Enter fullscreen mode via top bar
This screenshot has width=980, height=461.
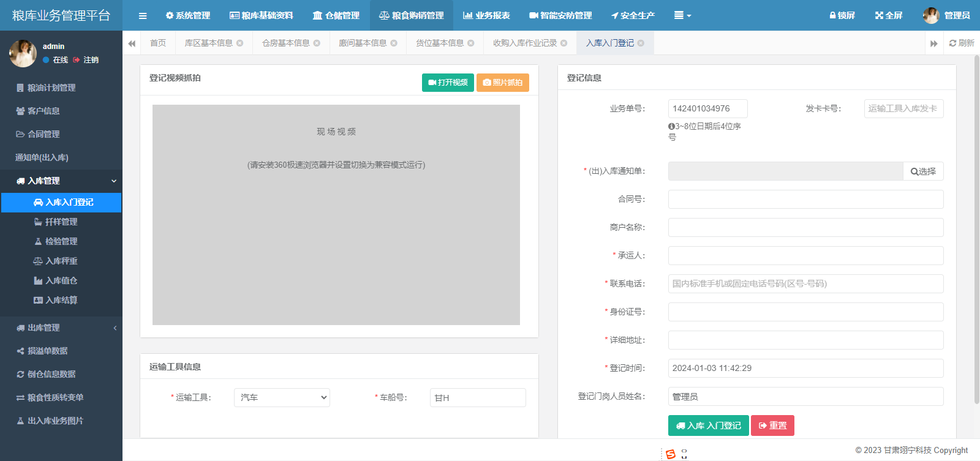[889, 15]
